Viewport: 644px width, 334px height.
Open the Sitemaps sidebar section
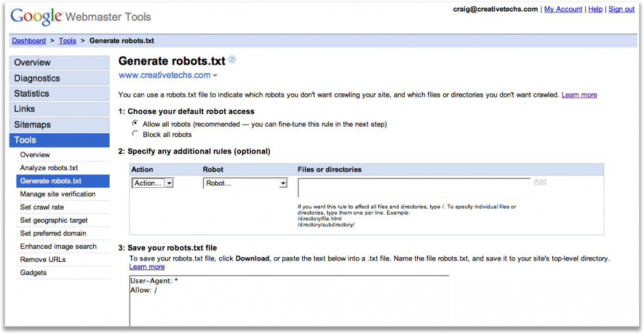pos(59,125)
